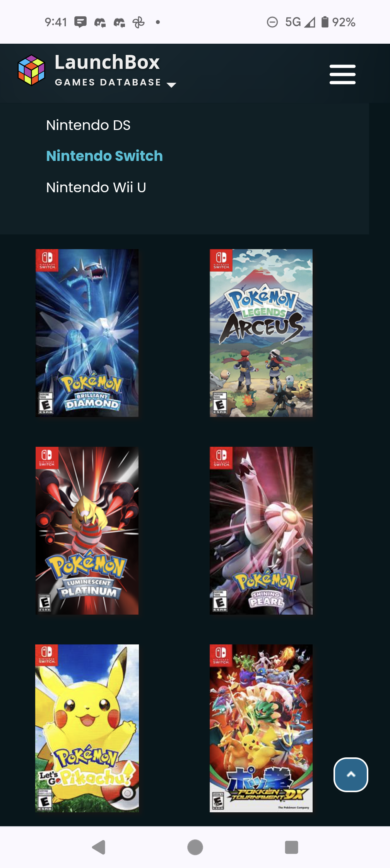Tap the Android home button
The height and width of the screenshot is (868, 390).
(195, 847)
